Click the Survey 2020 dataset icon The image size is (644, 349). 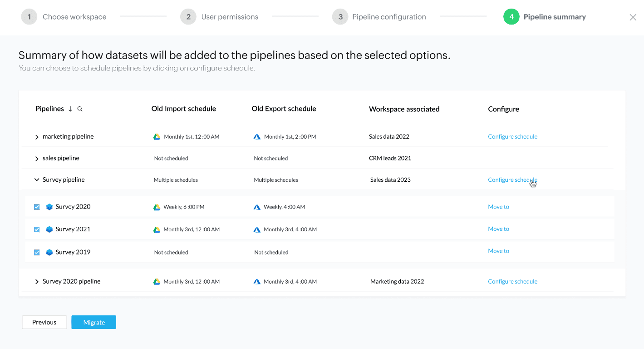49,207
